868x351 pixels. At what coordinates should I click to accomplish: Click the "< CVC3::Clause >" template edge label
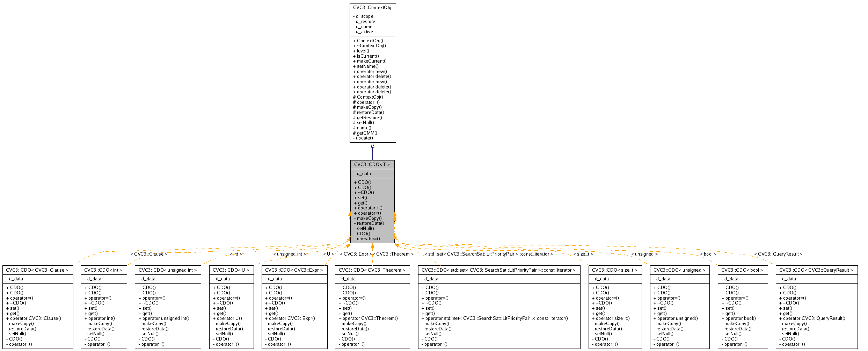pos(149,254)
